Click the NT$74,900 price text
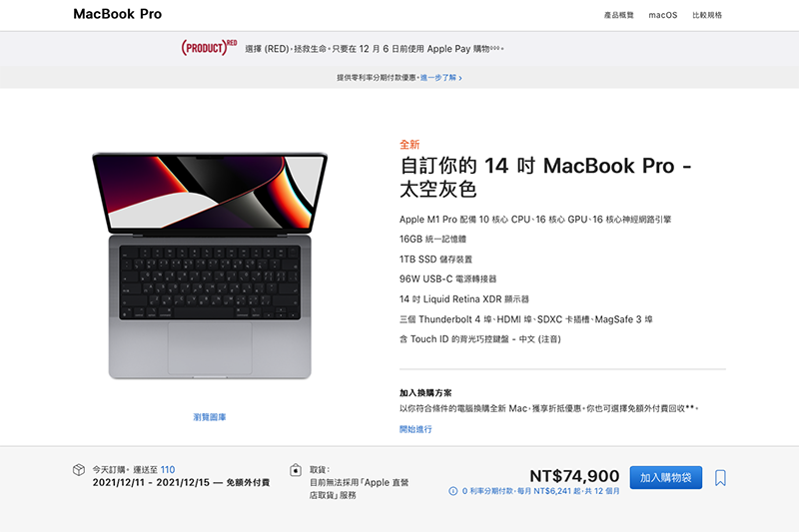Viewport: 799px width, 532px height. (574, 476)
